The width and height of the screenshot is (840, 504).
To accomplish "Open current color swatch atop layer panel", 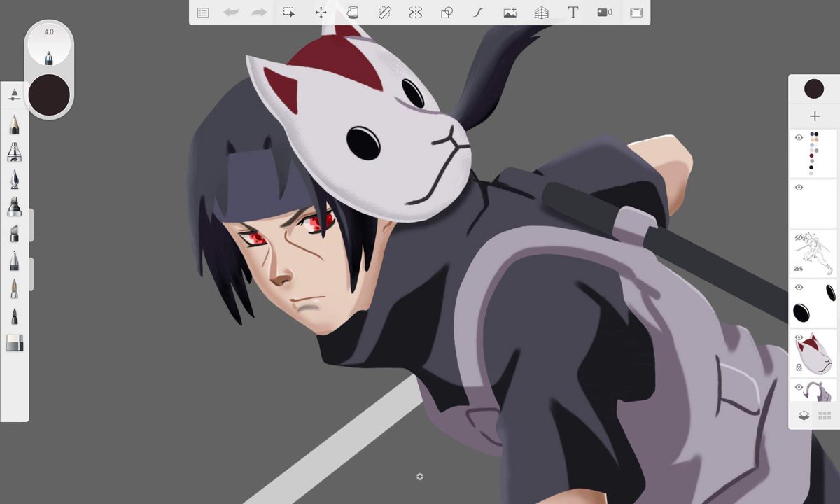I will 814,89.
